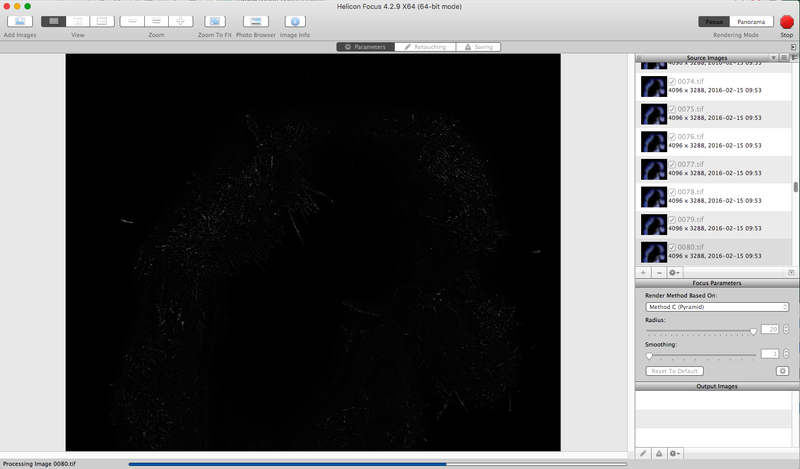Click the 0079.tif file name
The height and width of the screenshot is (469, 800).
coord(690,219)
